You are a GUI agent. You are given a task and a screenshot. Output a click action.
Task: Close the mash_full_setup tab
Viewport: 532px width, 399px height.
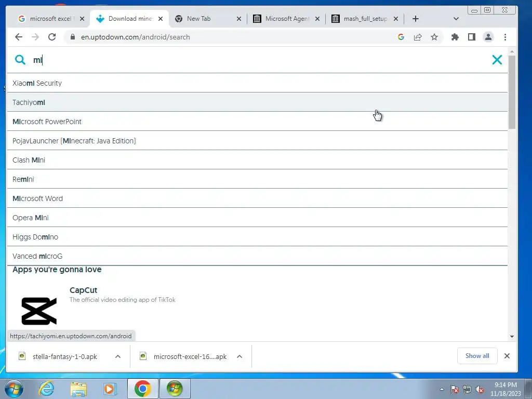click(x=395, y=19)
